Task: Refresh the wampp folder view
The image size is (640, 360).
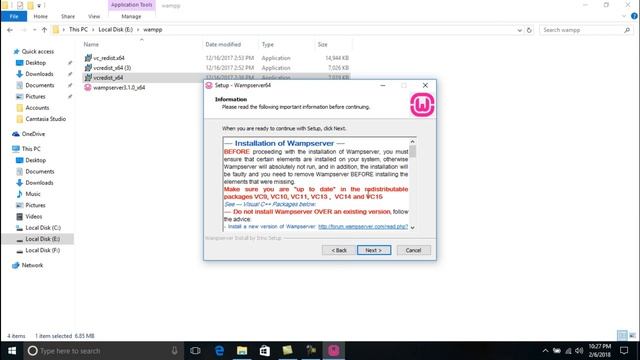Action: (529, 30)
